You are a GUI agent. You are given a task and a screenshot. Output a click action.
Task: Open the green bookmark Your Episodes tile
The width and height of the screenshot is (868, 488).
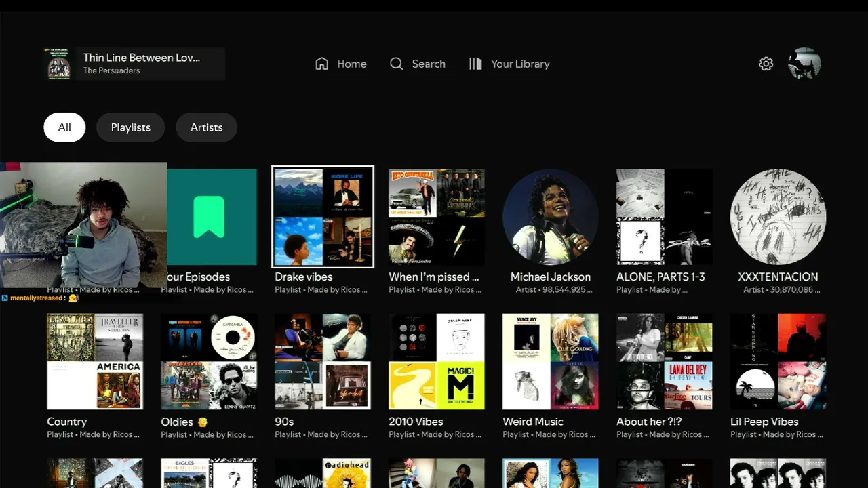[x=212, y=217]
